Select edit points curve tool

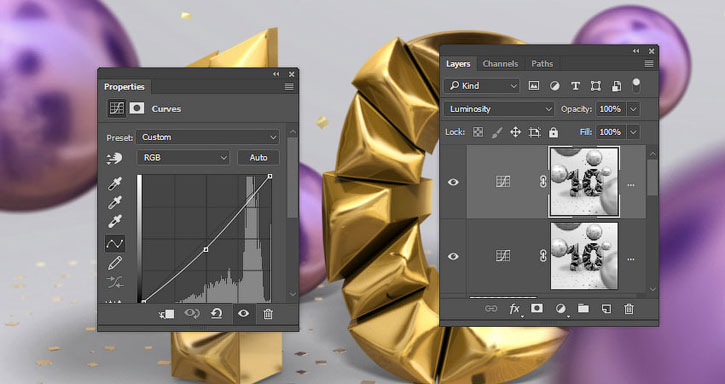[x=115, y=243]
